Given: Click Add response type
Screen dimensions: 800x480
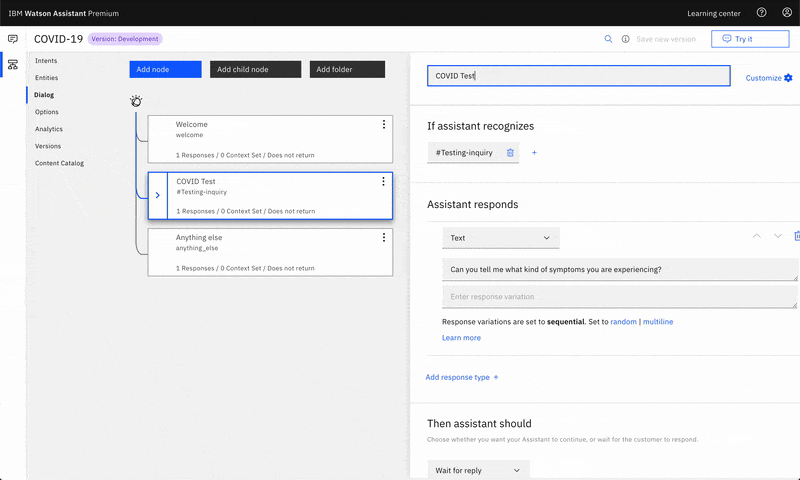Looking at the screenshot, I should tap(462, 377).
